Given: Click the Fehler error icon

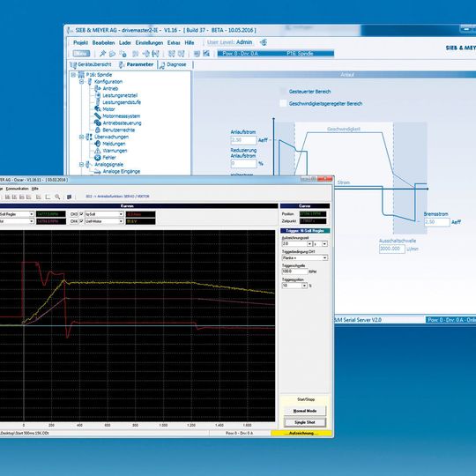Looking at the screenshot, I should (x=98, y=158).
